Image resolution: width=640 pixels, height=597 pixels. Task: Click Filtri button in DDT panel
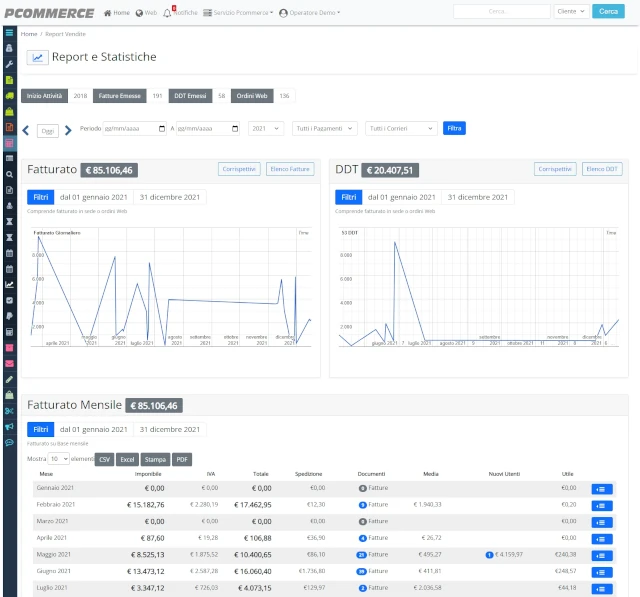point(349,198)
